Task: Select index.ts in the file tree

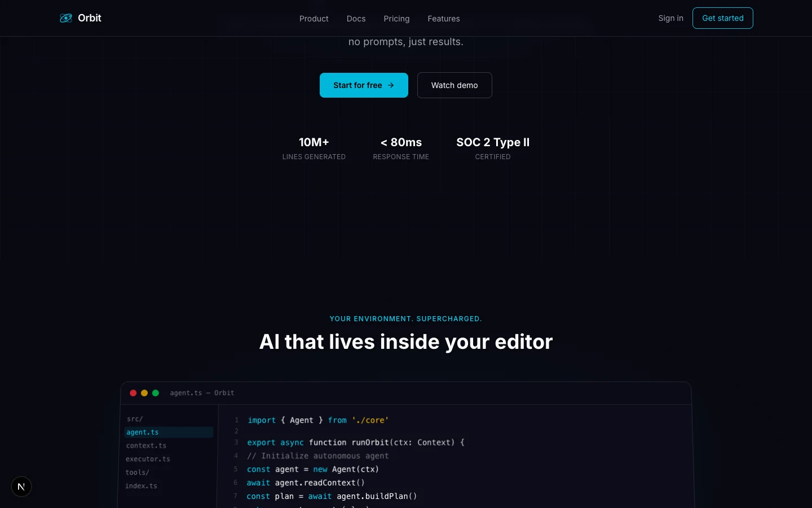Action: tap(141, 486)
